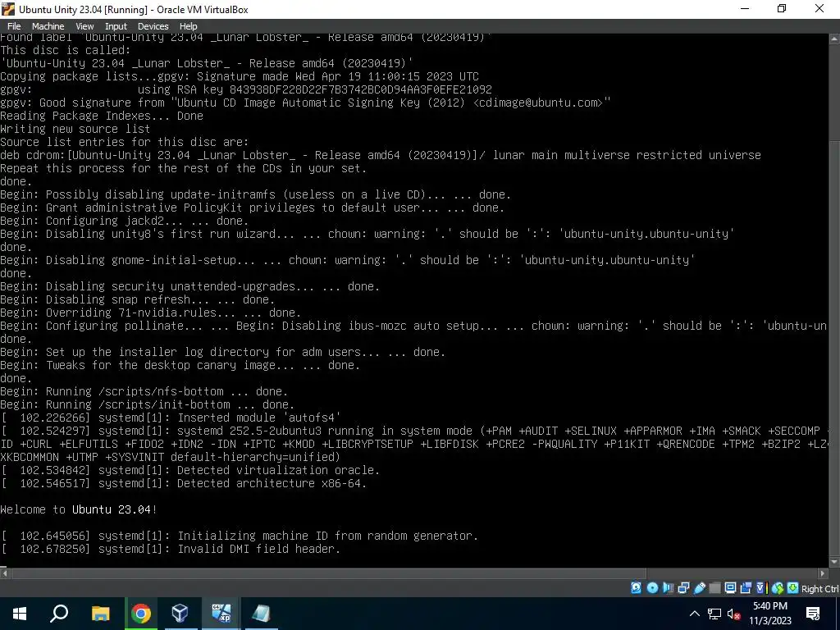Click 'Disabling security unattended-upgrades' line
Image resolution: width=840 pixels, height=630 pixels.
(x=189, y=286)
